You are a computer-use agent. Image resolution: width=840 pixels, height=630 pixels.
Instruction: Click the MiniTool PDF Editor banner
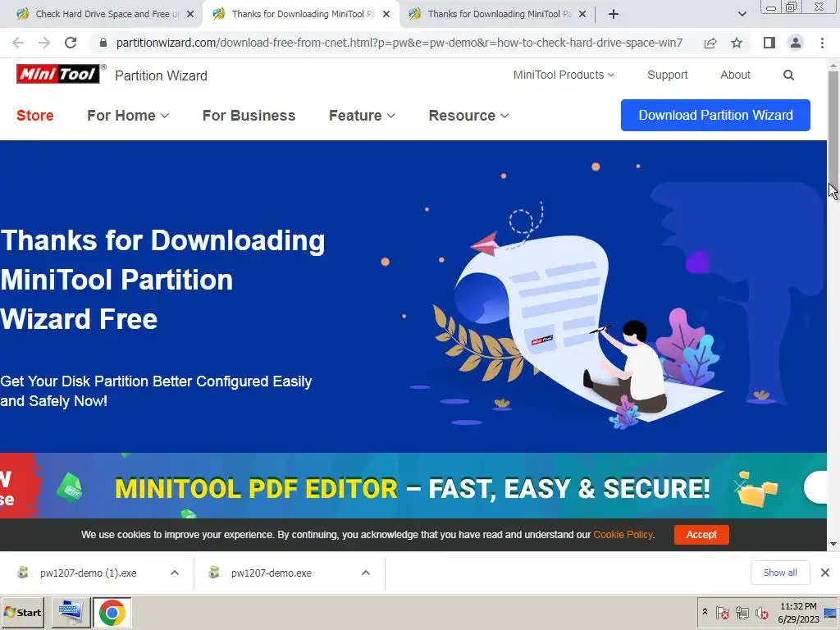[413, 486]
